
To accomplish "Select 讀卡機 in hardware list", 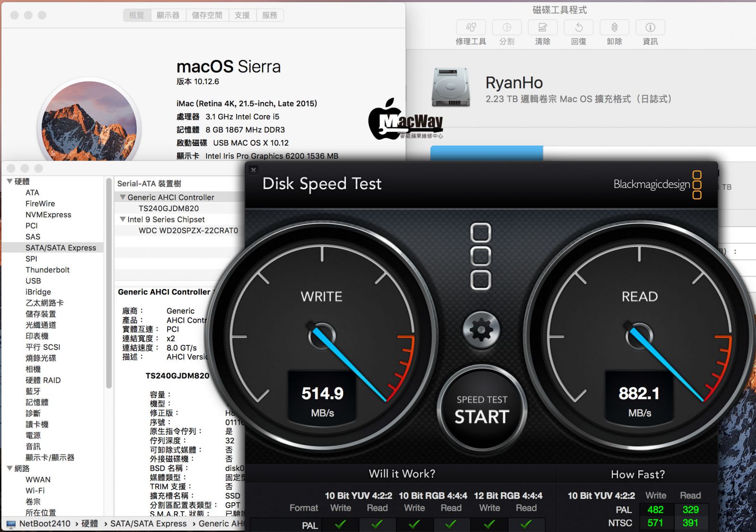I will 37,424.
